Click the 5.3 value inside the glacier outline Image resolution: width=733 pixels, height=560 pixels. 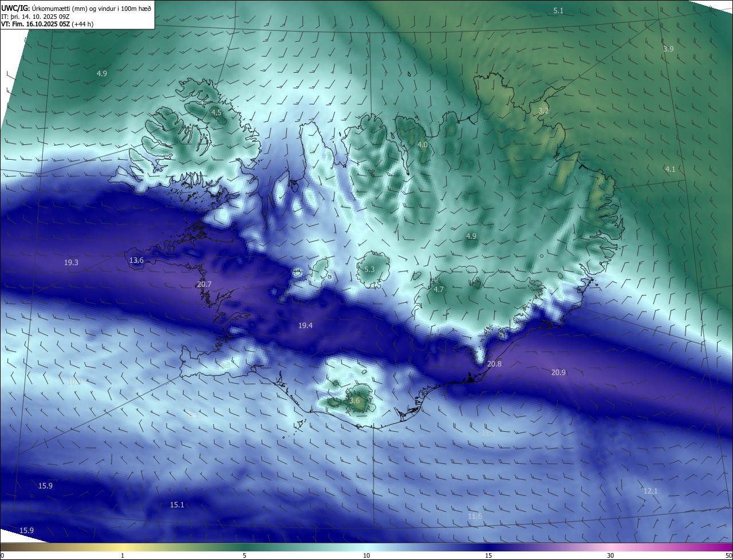tap(369, 270)
